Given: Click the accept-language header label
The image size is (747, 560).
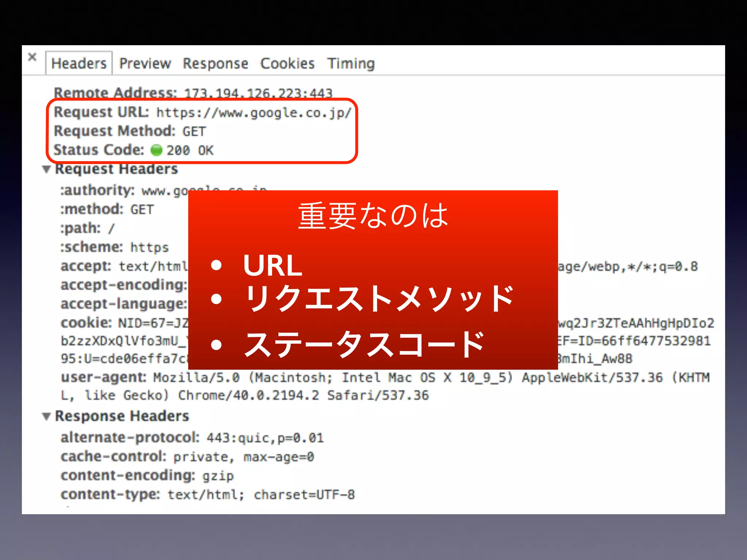Looking at the screenshot, I should click(x=124, y=304).
